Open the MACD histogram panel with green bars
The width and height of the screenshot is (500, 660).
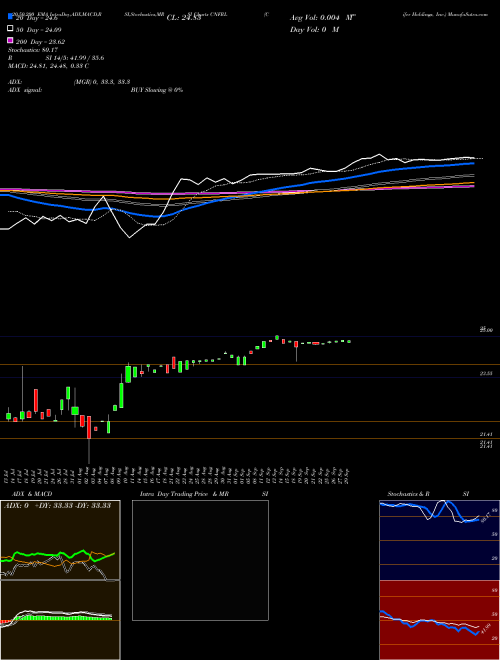[x=60, y=620]
